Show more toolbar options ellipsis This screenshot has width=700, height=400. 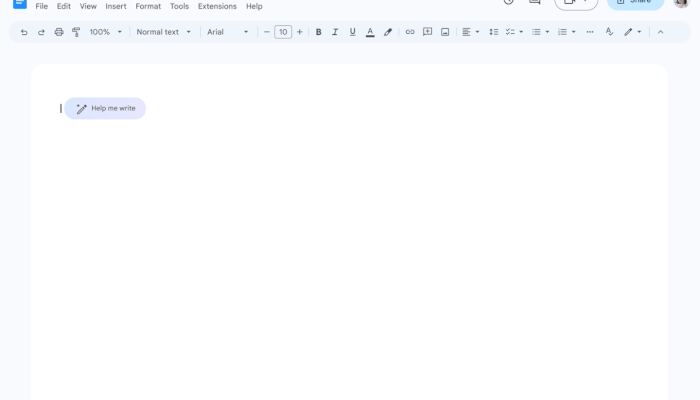coord(590,32)
